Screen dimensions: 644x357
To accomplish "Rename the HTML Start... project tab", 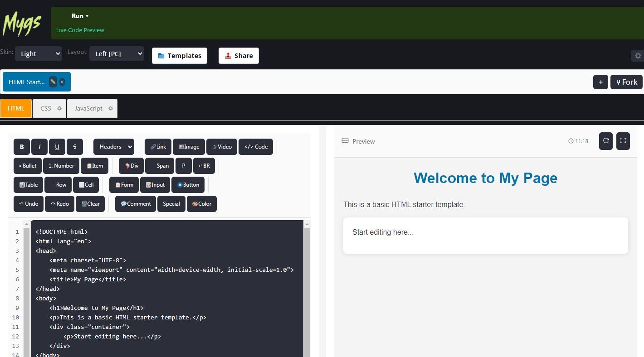I will point(53,82).
